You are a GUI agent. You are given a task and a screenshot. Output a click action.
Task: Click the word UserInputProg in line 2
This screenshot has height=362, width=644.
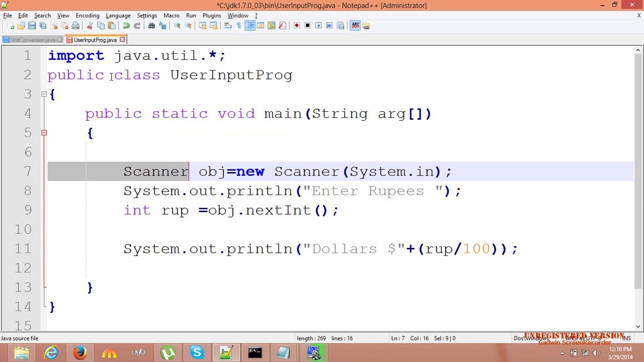(231, 75)
